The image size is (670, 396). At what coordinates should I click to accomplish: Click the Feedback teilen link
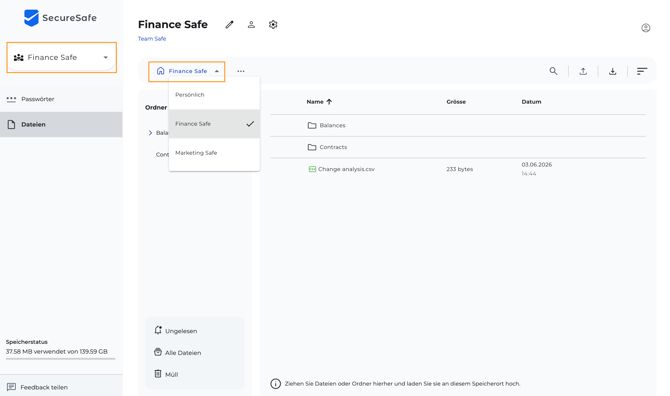click(44, 387)
